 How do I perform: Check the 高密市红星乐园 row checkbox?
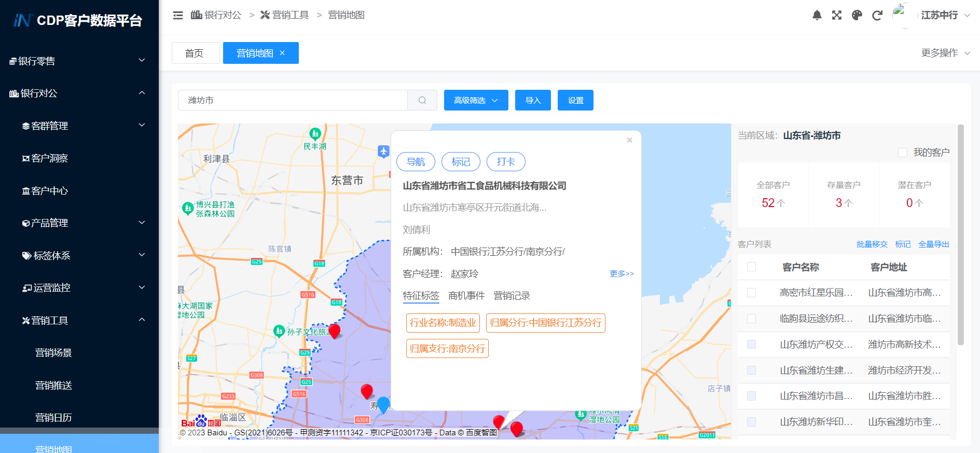pos(751,293)
